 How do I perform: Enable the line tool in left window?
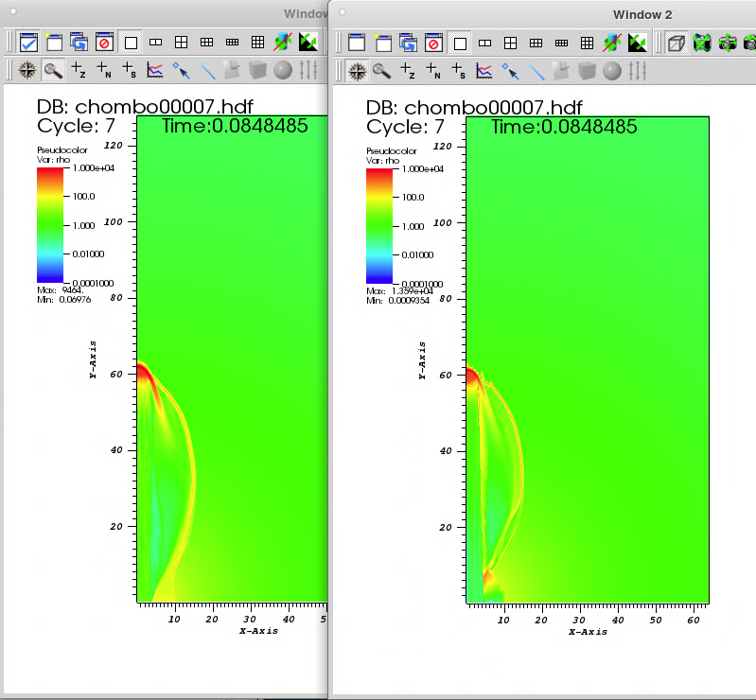pyautogui.click(x=207, y=70)
